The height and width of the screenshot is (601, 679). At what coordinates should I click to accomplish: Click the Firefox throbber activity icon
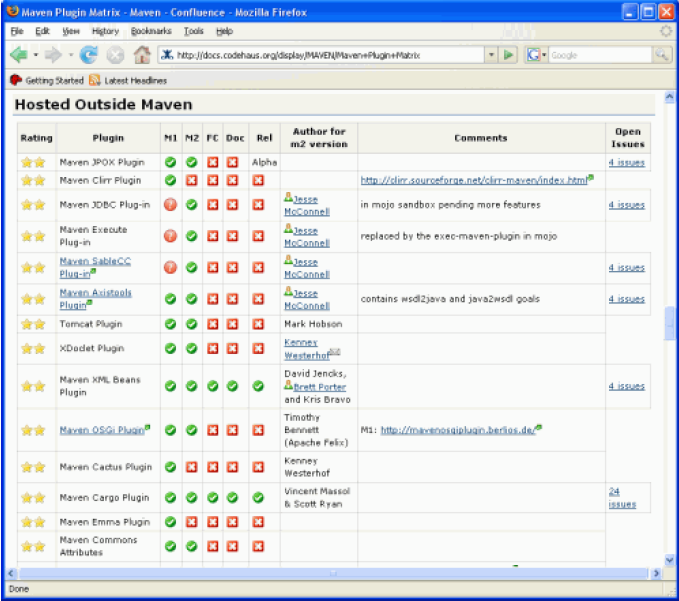pos(666,31)
